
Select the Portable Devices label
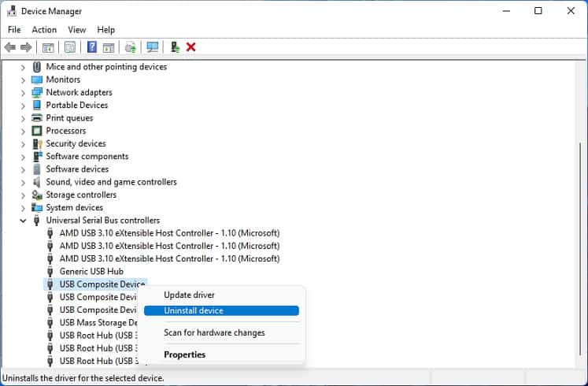[x=77, y=105]
